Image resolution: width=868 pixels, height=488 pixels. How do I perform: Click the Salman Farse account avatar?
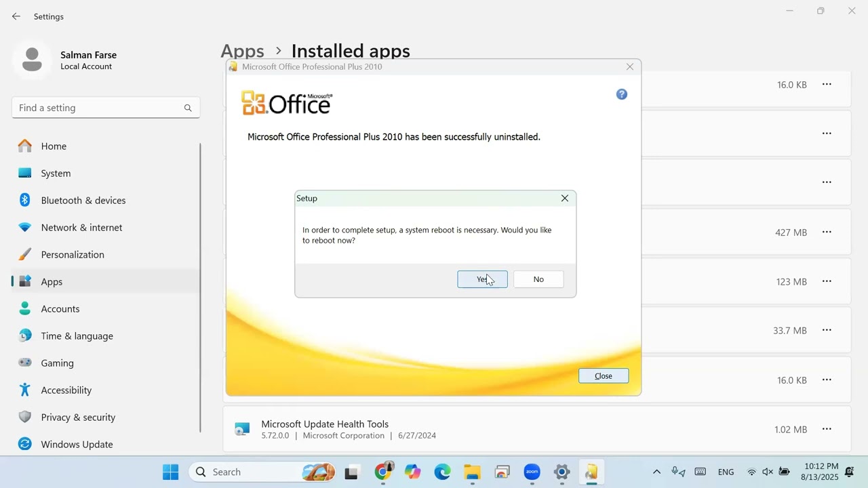31,60
